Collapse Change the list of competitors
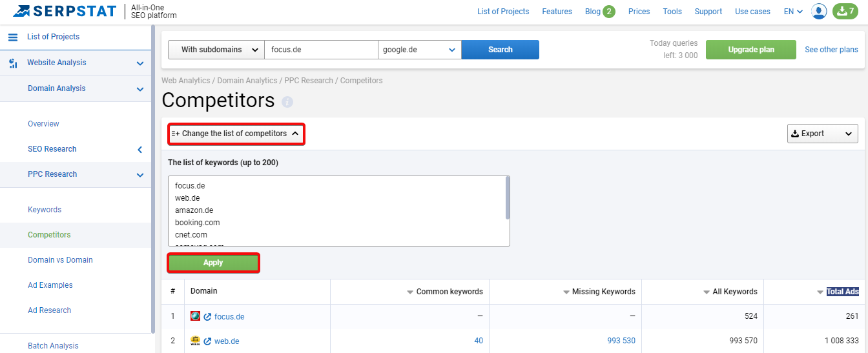Screen dimensions: 868x353 click(x=236, y=134)
